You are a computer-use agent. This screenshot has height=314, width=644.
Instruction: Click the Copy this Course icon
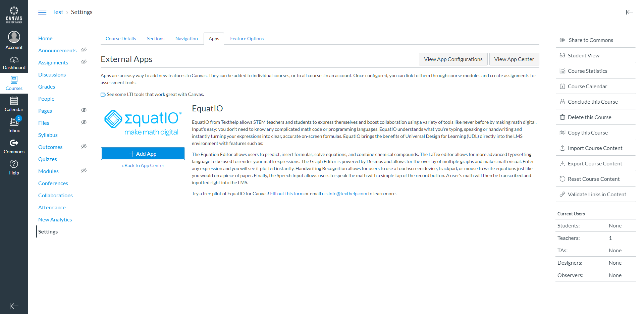pos(562,133)
